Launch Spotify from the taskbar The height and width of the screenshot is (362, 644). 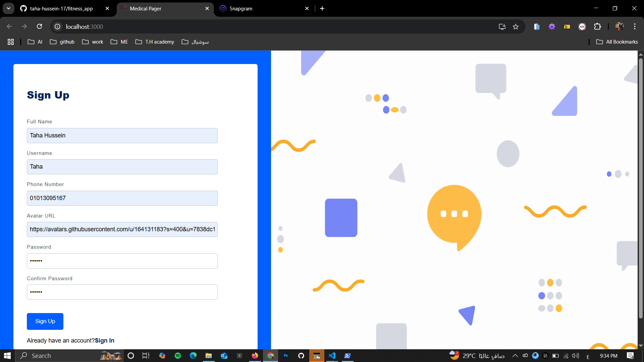point(178,356)
